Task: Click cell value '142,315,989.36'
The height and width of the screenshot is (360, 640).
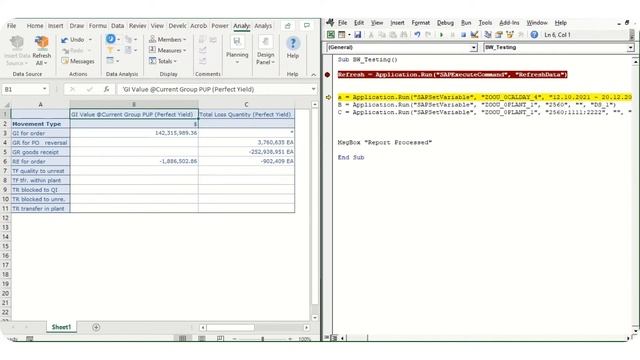Action: coord(134,133)
